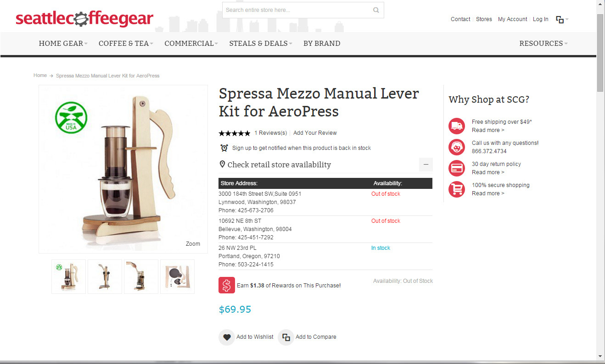Screen dimensions: 605x364
Task: Open the Resources menu
Action: 543,44
